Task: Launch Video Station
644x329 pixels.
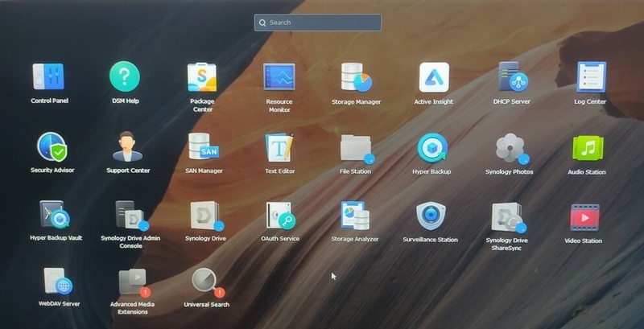Action: [x=585, y=218]
